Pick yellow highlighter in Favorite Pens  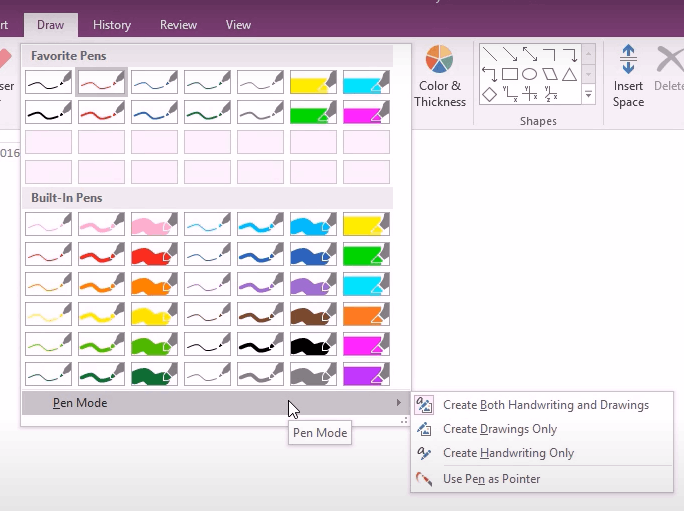coord(313,82)
